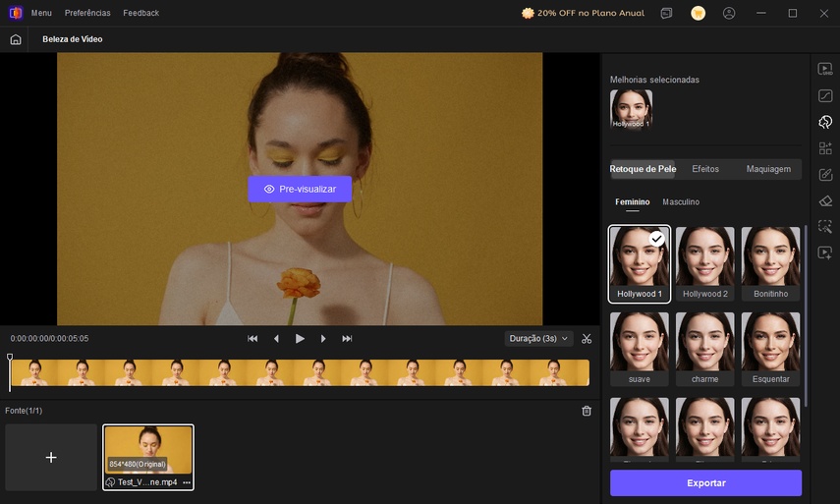Open the edit pencil tool in sidebar
This screenshot has height=504, width=840.
pyautogui.click(x=825, y=174)
